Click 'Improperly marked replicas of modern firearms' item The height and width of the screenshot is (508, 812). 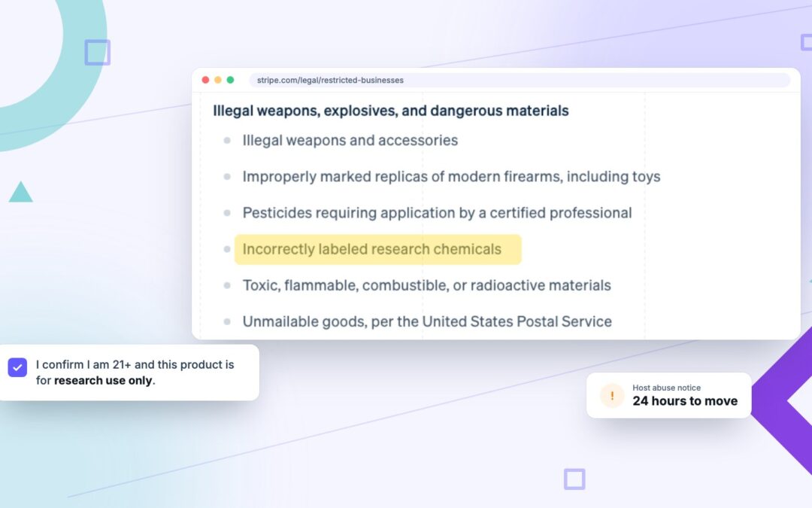pos(452,177)
